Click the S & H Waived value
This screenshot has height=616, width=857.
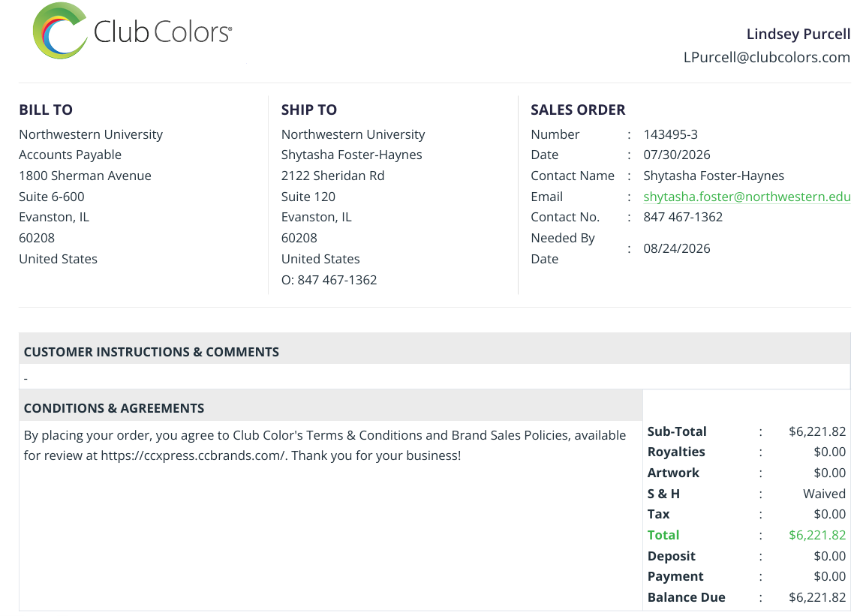point(824,494)
